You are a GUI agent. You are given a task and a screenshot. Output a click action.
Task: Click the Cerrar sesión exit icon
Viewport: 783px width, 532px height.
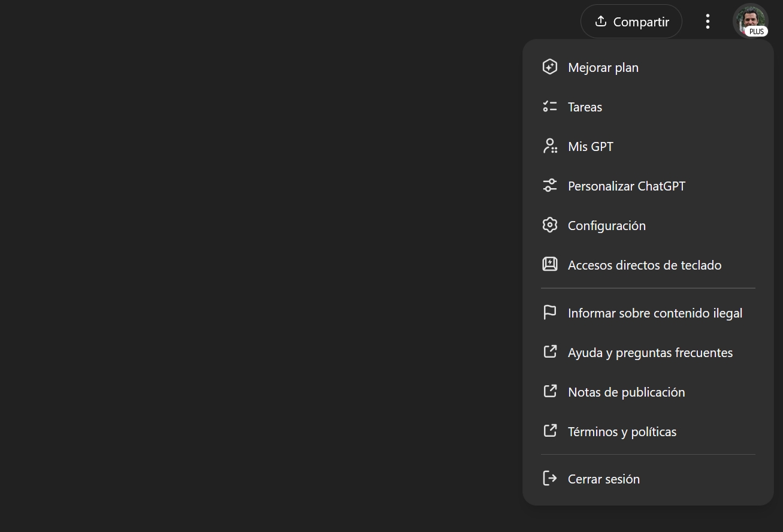click(550, 478)
